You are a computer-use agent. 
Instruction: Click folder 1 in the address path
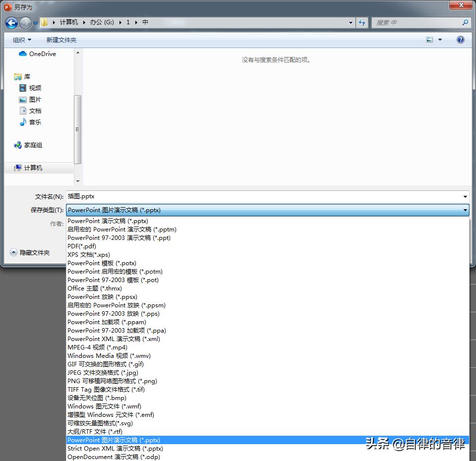pyautogui.click(x=128, y=22)
